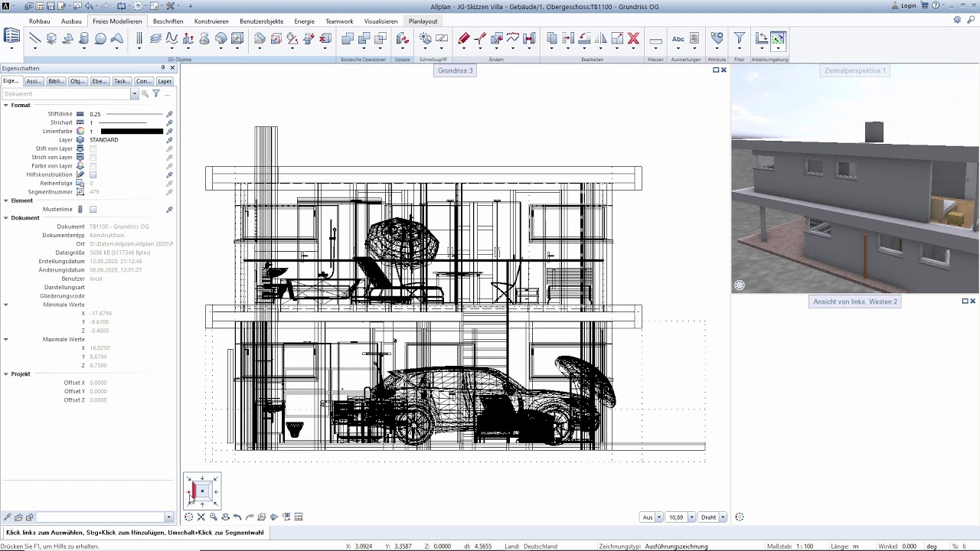Click Ansicht von links, Westen:2 label
Viewport: 980px width, 551px height.
pyautogui.click(x=855, y=302)
